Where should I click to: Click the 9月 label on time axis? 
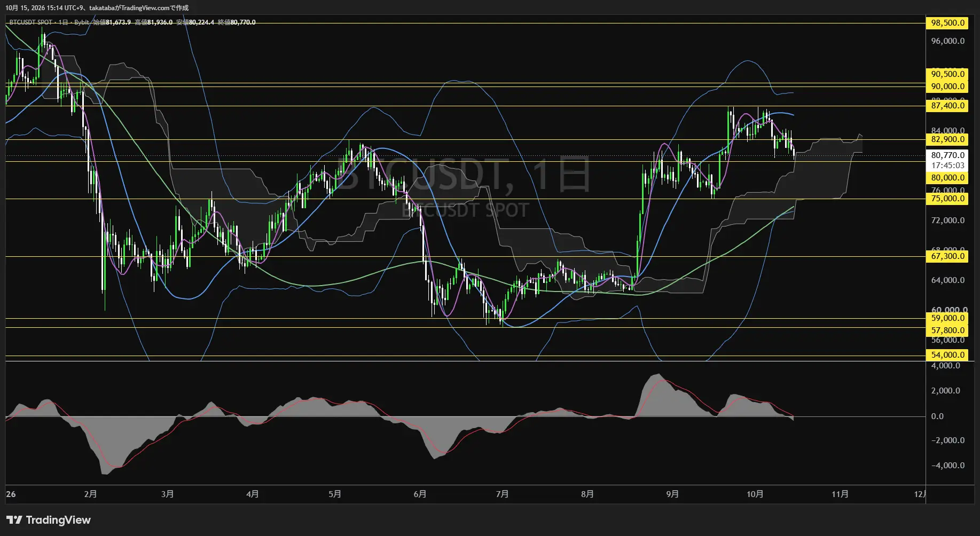pos(672,494)
